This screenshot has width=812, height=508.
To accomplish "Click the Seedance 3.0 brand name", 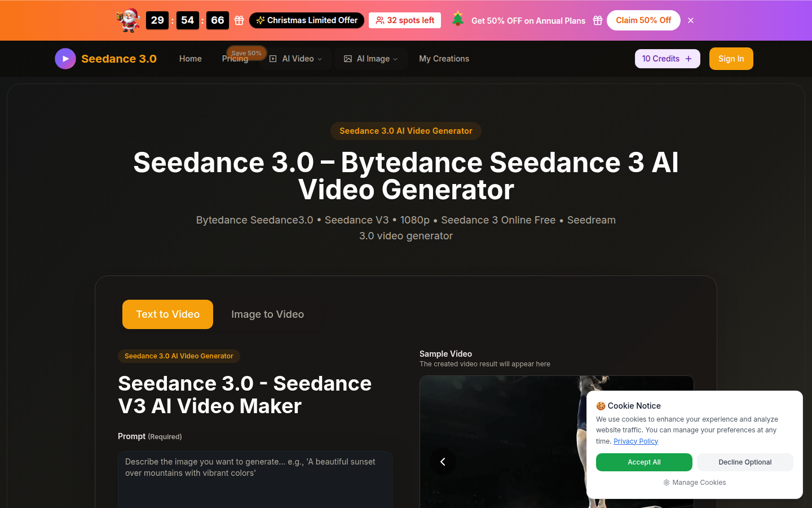I will pos(119,59).
